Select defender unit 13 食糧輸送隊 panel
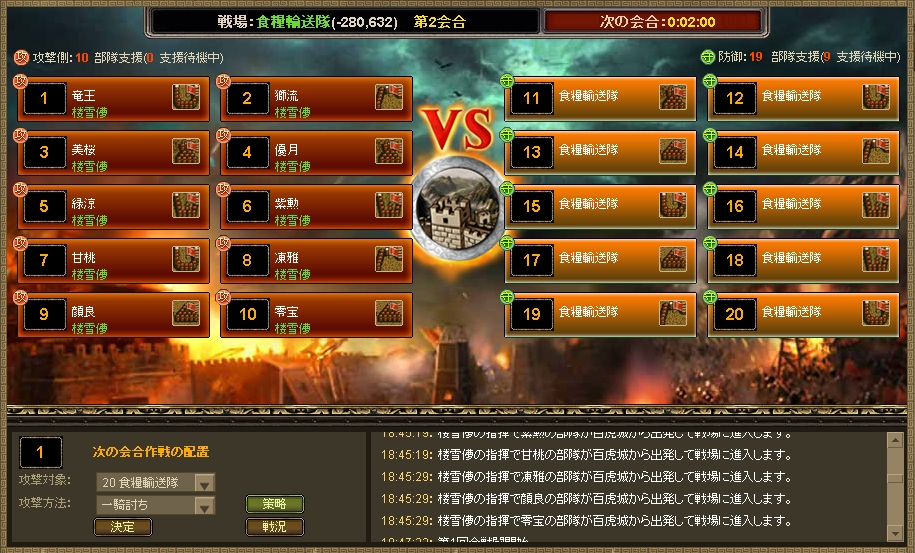Image resolution: width=915 pixels, height=553 pixels. [x=600, y=152]
